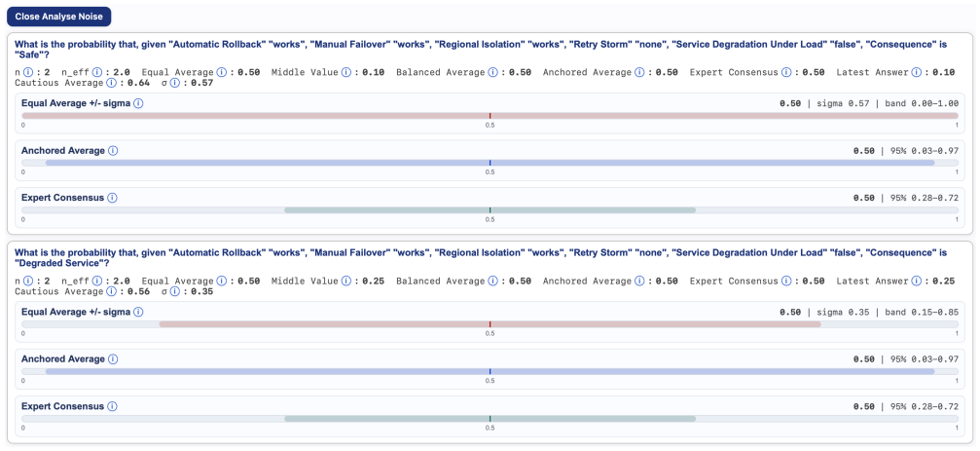Click Degraded Service's Latest Answer value 0.25
The image size is (980, 451).
(x=944, y=282)
